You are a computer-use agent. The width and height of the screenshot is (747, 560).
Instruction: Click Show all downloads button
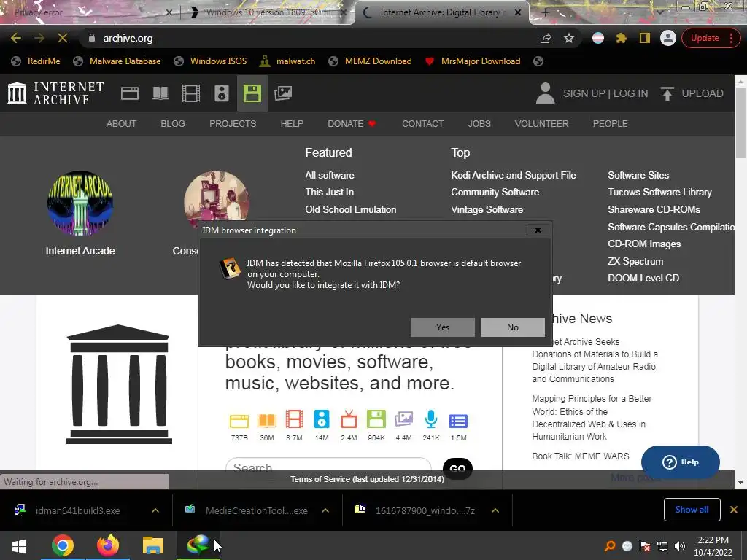point(692,510)
